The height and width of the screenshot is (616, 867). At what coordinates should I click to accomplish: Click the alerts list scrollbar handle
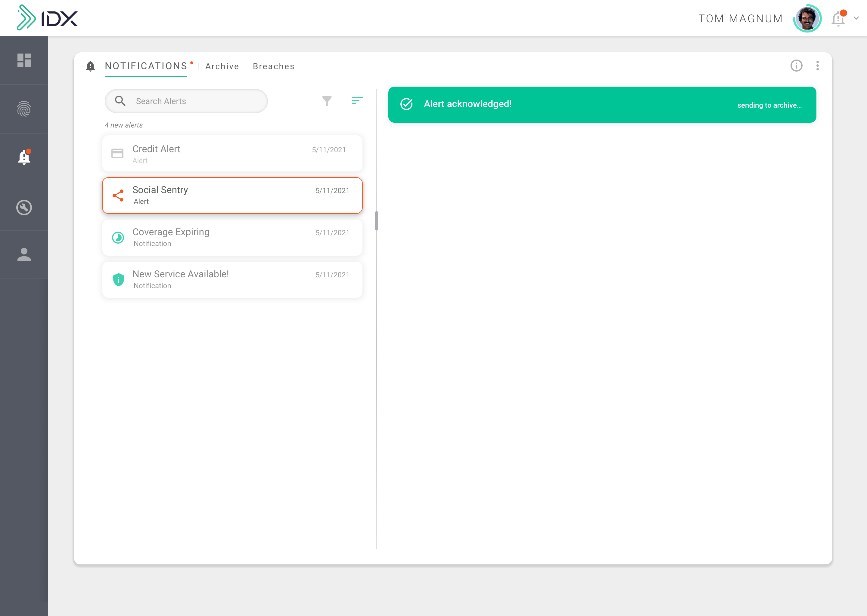(x=376, y=221)
